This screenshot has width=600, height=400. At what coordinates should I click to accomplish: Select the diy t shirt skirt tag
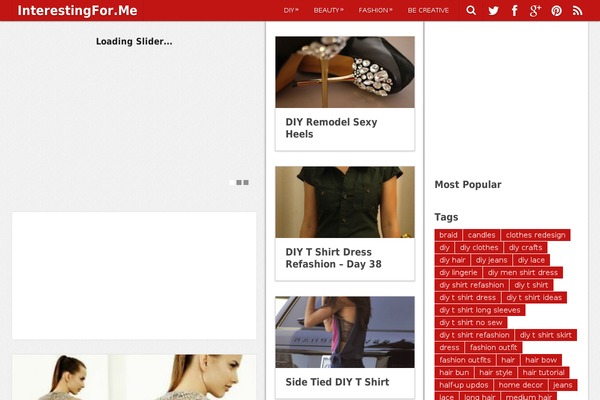[x=546, y=335]
